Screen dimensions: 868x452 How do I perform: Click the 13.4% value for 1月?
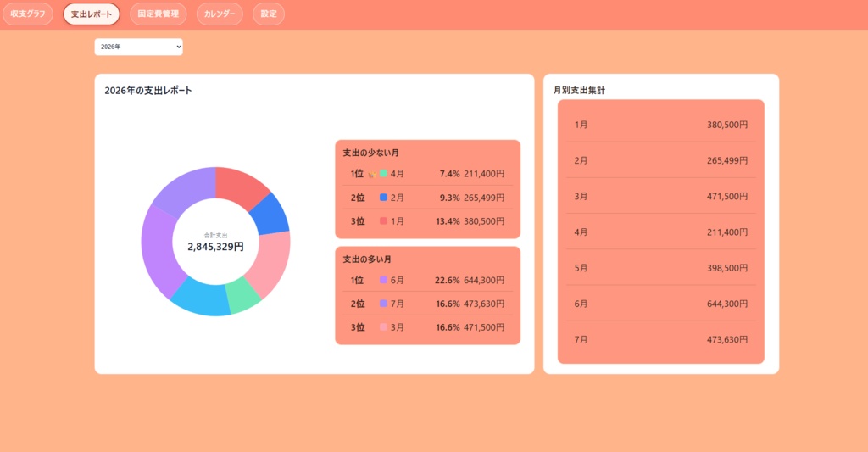click(448, 221)
